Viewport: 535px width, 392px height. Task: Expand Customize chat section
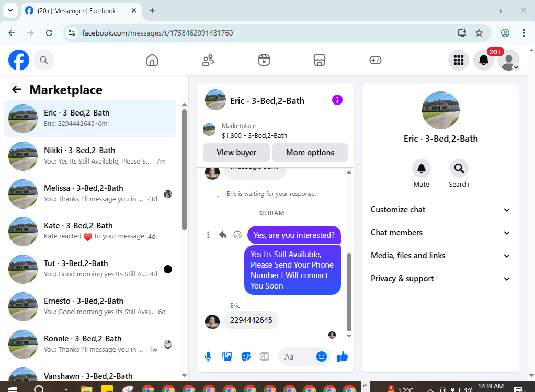[x=440, y=210]
